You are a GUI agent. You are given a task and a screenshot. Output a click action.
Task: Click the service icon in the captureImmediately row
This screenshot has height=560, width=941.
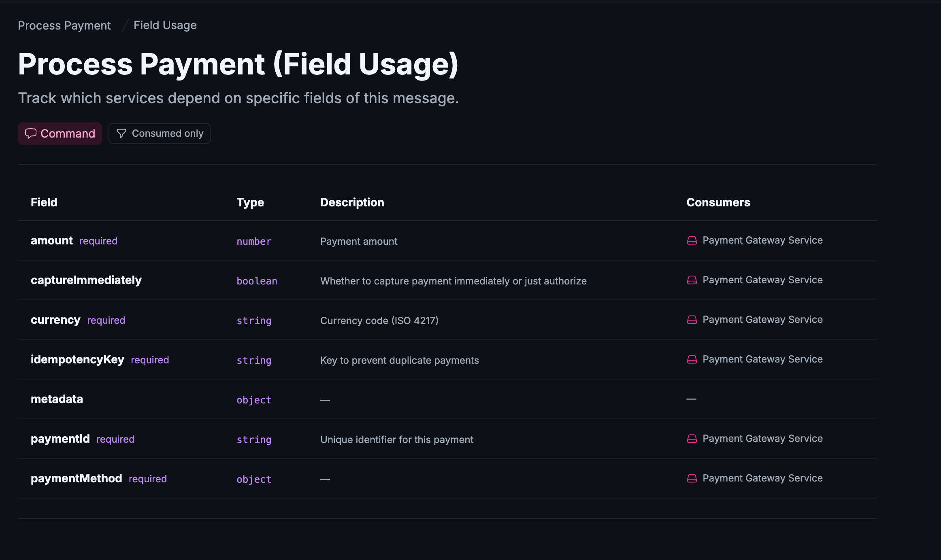pos(692,280)
